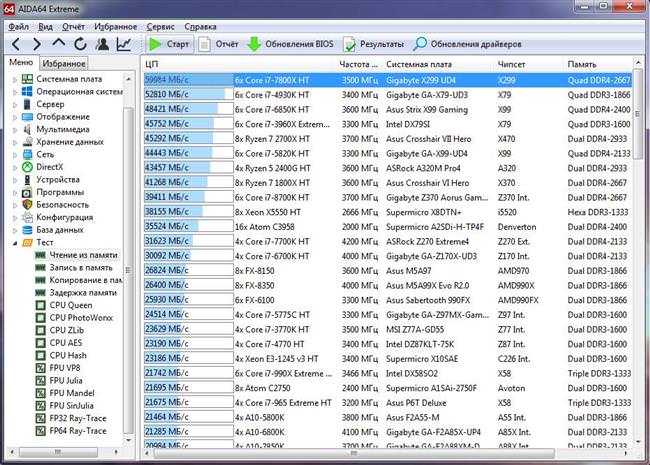This screenshot has height=465, width=650.
Task: Go forward with the right arrow icon
Action: (36, 44)
